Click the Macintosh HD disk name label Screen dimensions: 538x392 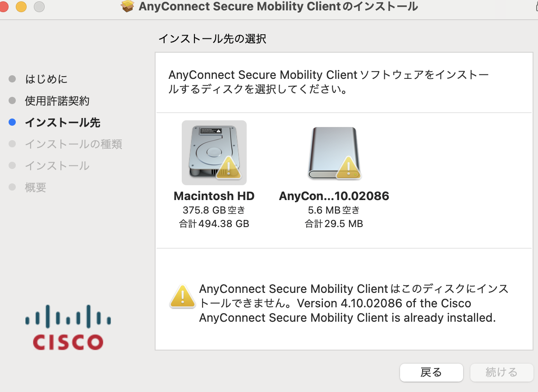pos(214,196)
